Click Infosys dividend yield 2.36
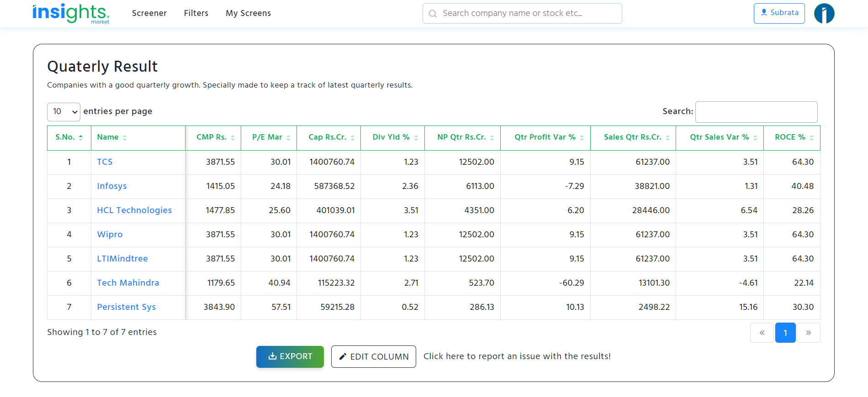The width and height of the screenshot is (868, 397). (x=410, y=186)
